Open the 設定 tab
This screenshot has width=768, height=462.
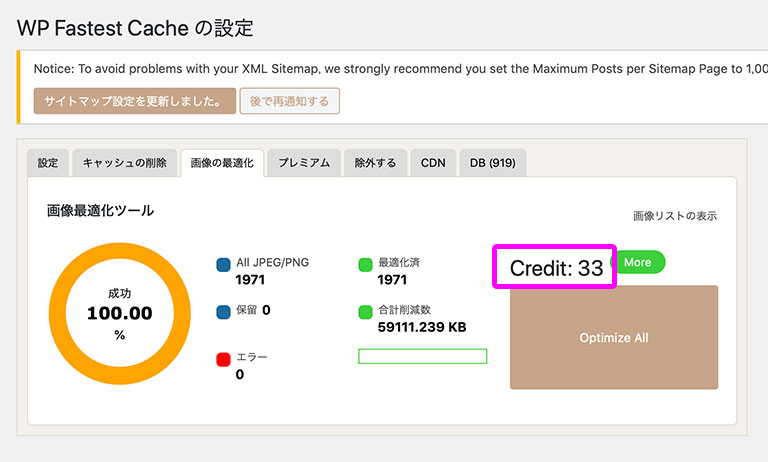48,163
